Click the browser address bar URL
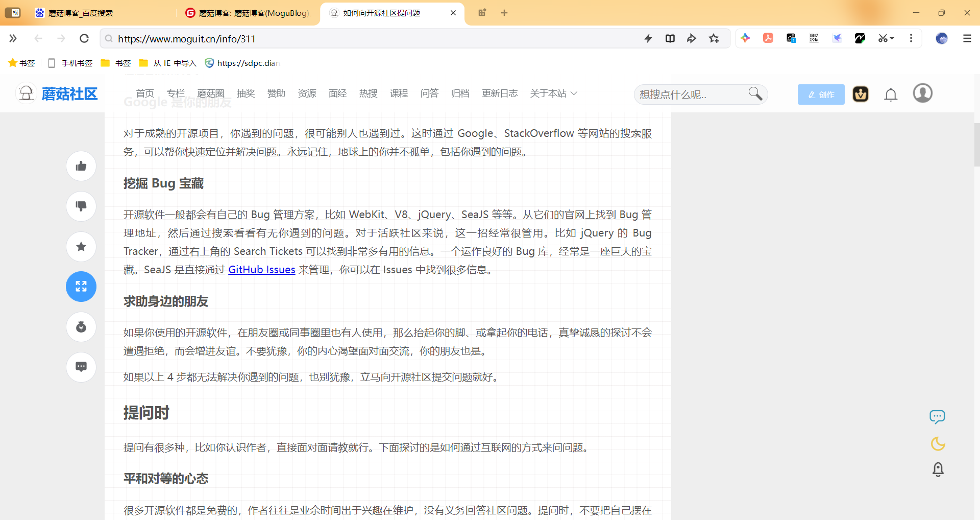This screenshot has height=520, width=980. pyautogui.click(x=186, y=39)
